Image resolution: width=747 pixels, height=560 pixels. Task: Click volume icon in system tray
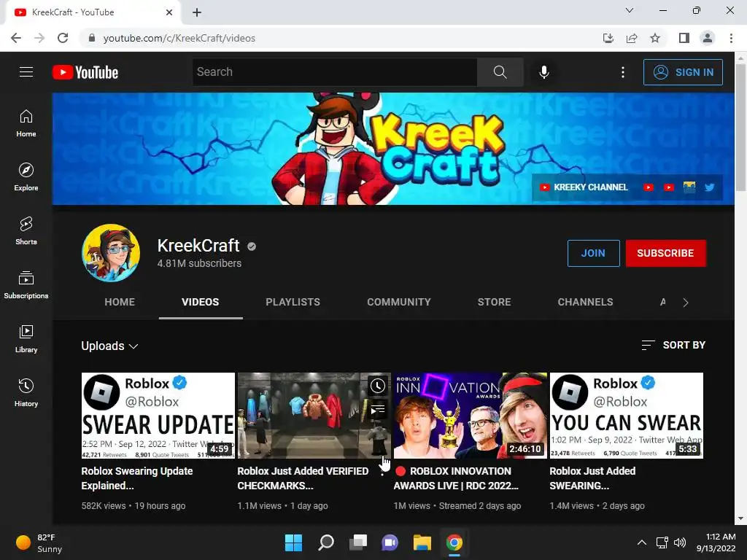680,542
